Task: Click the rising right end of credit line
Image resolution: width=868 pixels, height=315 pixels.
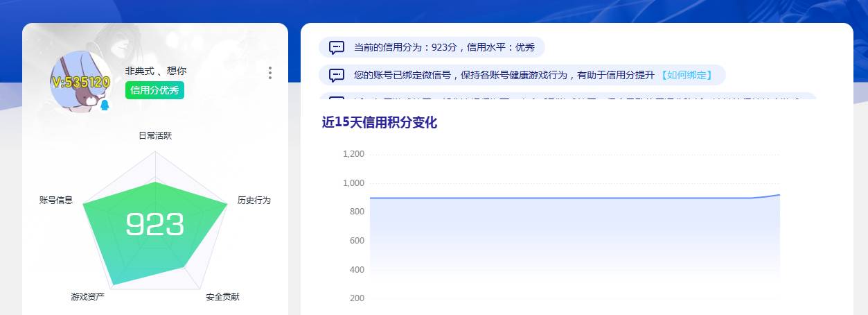Action: coord(776,195)
